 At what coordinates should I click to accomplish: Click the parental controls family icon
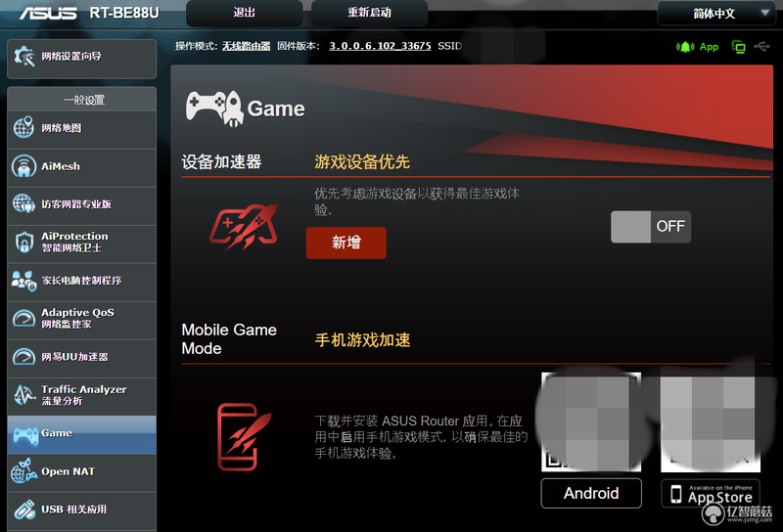click(x=23, y=281)
